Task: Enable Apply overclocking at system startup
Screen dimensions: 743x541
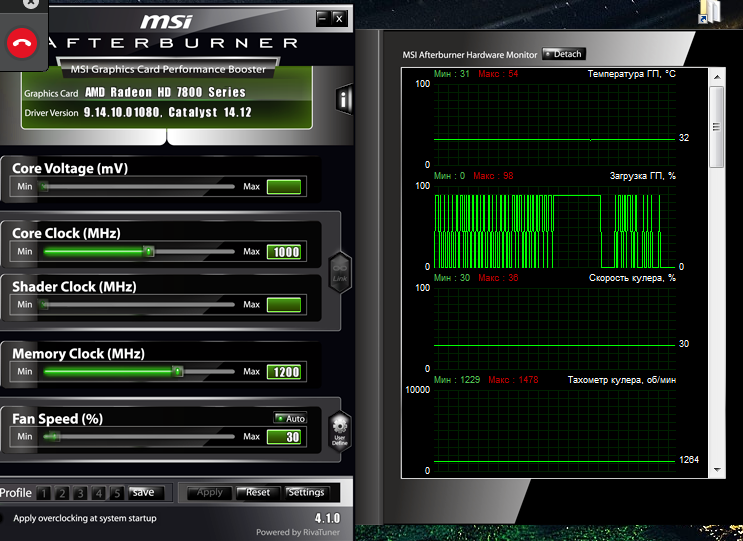Action: click(3, 518)
